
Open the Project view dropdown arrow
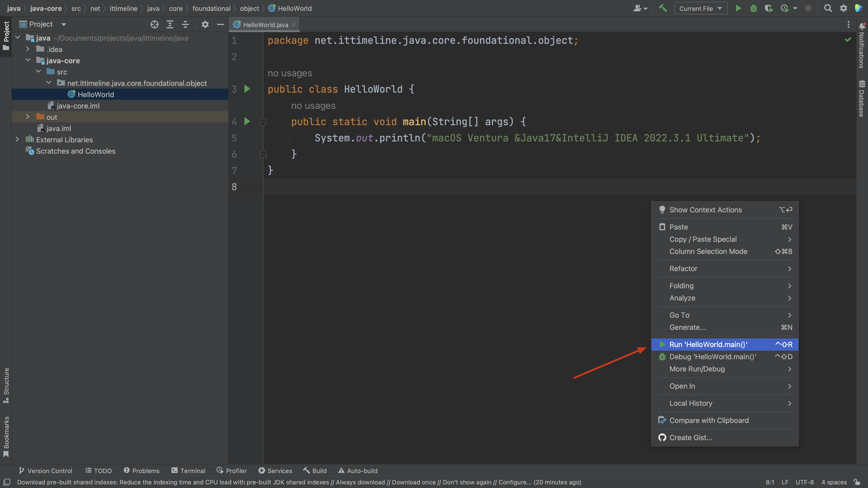pos(64,24)
